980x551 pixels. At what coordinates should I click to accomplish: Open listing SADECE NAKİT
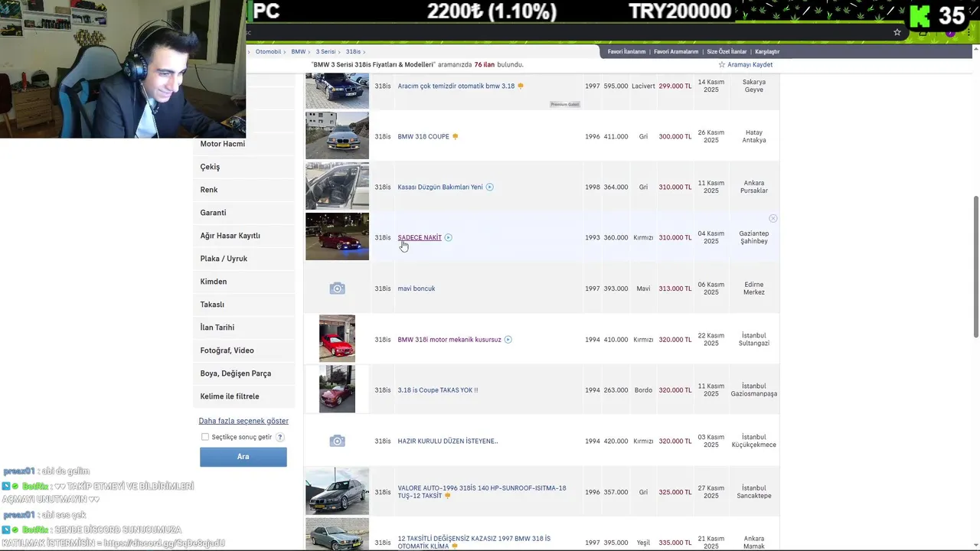point(420,237)
